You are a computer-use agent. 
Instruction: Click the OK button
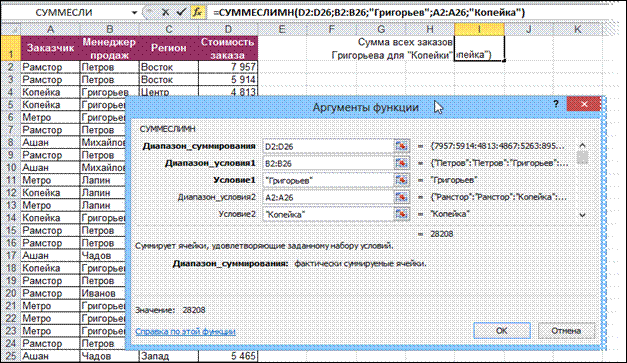coord(502,331)
